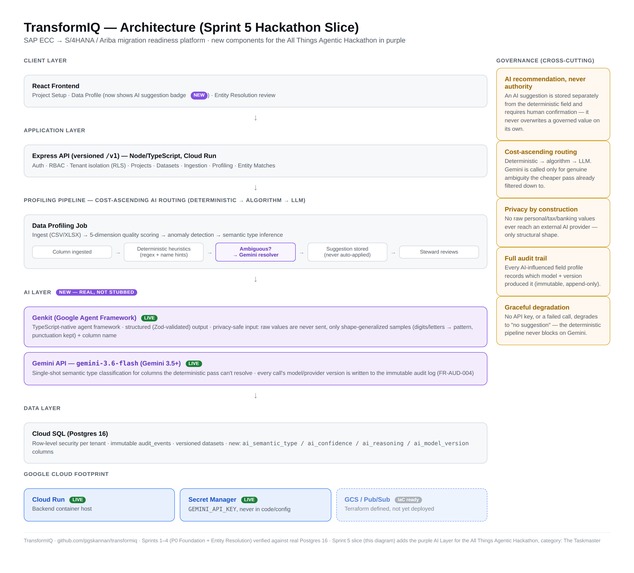Image resolution: width=634 pixels, height=573 pixels.
Task: Select the "PROFILING PIPELINE" section label
Action: point(164,200)
